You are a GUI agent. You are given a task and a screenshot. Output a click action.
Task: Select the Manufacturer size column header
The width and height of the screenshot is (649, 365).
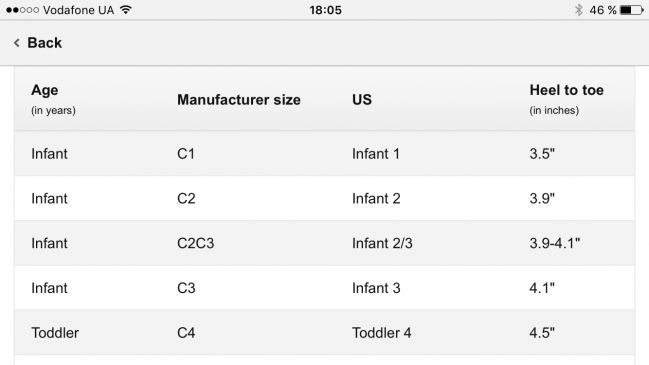click(239, 100)
